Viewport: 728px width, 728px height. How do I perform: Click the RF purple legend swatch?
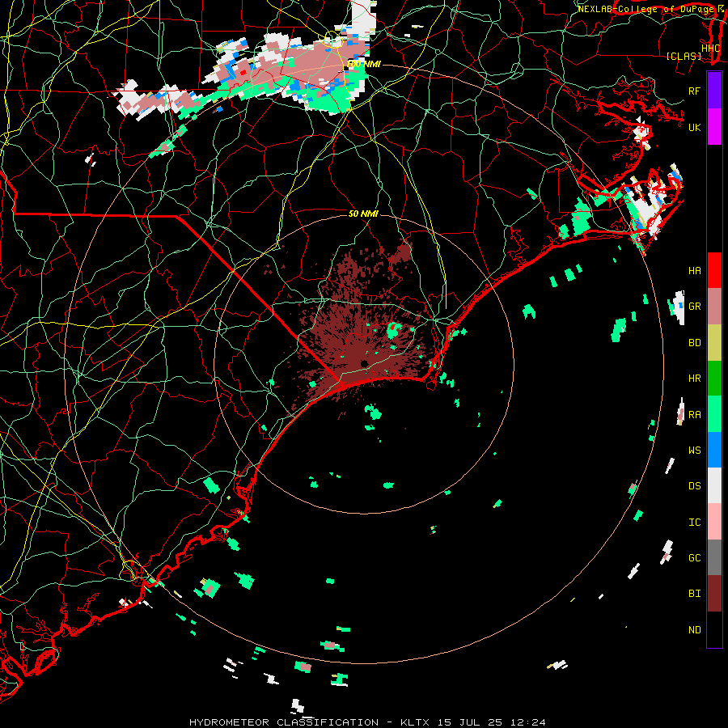click(714, 91)
